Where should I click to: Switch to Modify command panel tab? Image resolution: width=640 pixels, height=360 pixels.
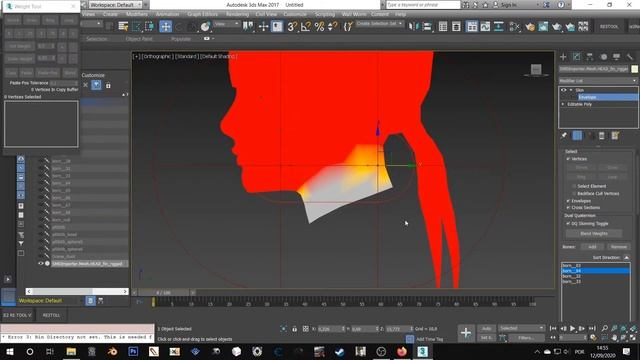[576, 57]
